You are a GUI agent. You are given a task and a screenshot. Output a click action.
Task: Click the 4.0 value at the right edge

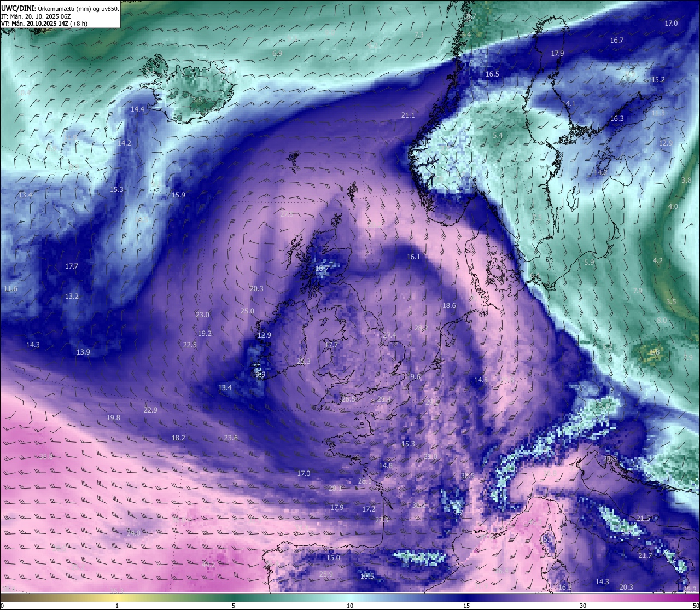(673, 206)
